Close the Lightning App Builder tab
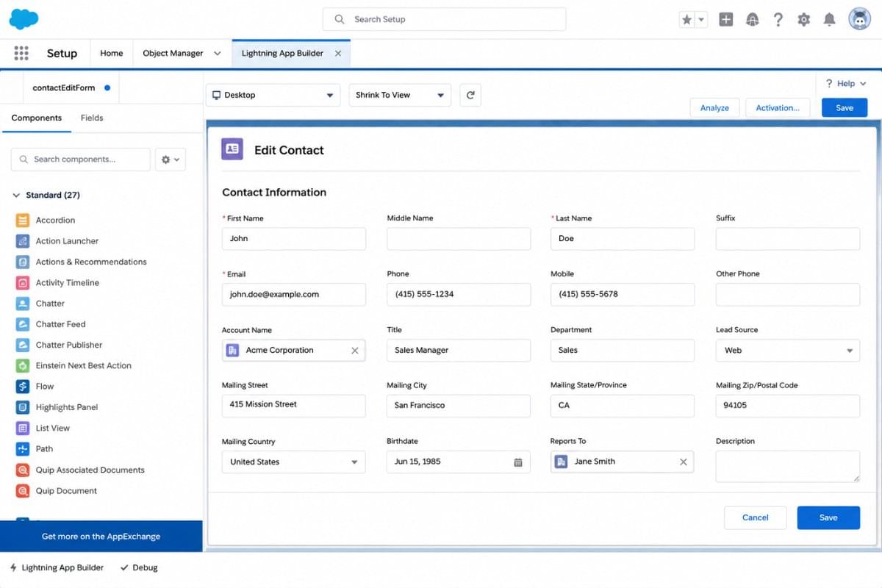 [338, 54]
